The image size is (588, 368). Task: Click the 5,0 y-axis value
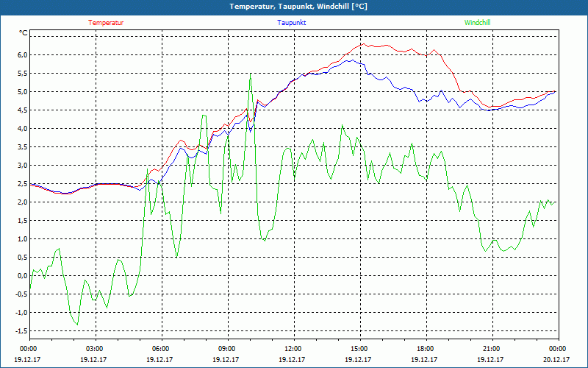pos(23,91)
